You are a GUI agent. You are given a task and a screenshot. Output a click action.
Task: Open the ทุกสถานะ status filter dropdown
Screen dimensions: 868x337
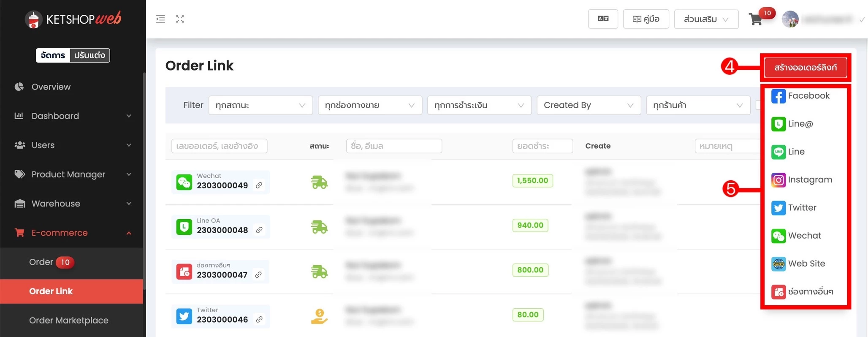coord(260,105)
